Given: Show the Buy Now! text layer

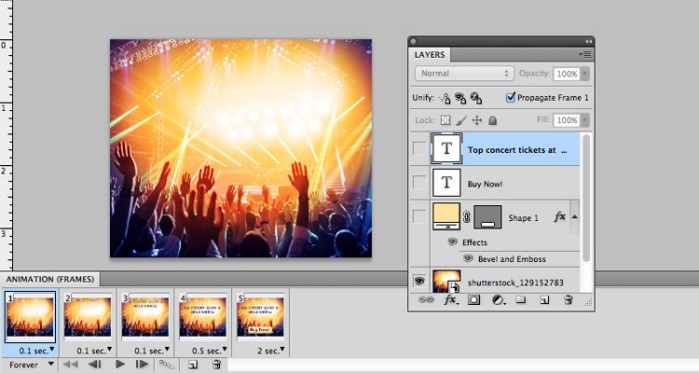Looking at the screenshot, I should tap(419, 182).
